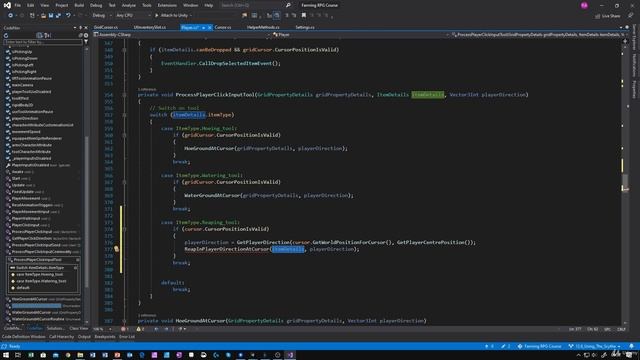This screenshot has width=640, height=360.
Task: Click the warnings count indicator
Action: 140,329
